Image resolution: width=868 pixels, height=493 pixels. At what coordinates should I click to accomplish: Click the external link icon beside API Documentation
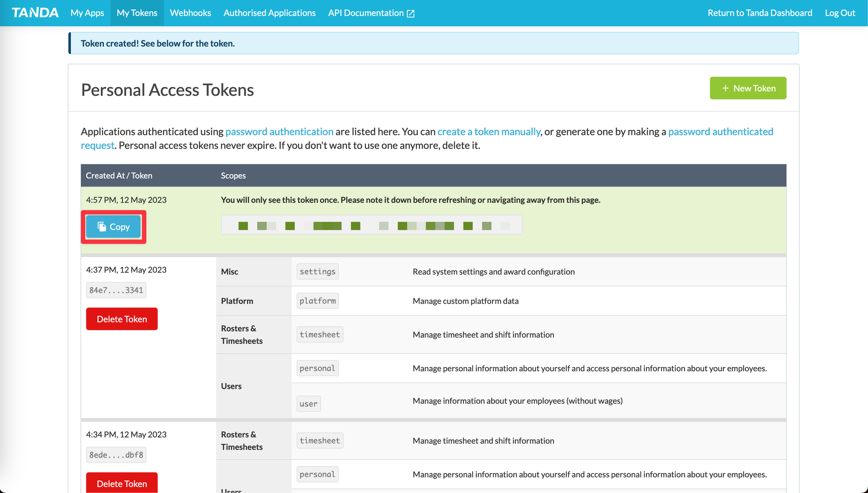(411, 13)
